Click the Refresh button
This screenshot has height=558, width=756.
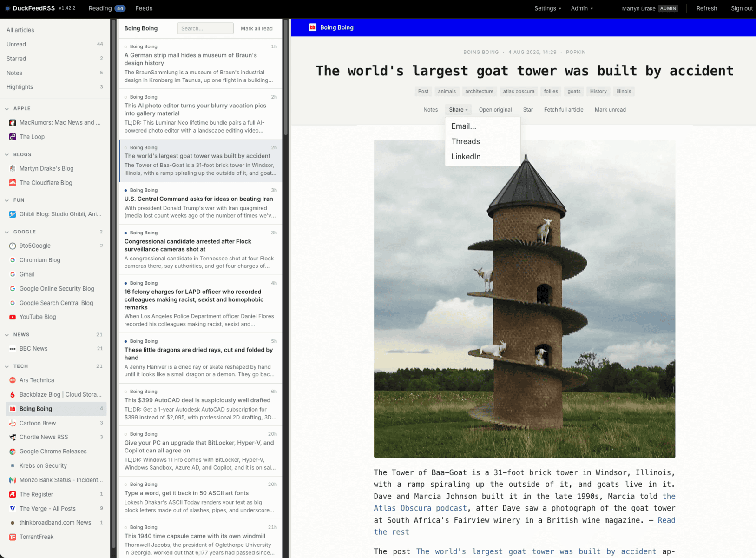[x=706, y=8]
